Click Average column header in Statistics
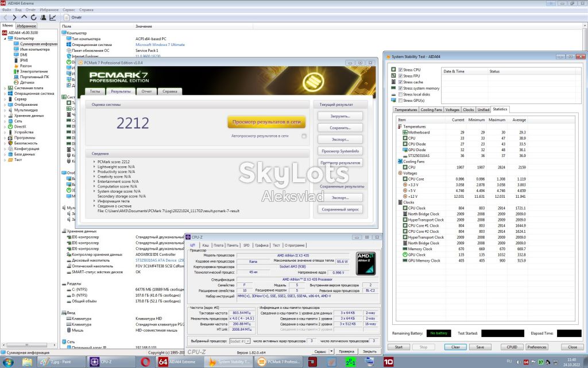 [519, 120]
